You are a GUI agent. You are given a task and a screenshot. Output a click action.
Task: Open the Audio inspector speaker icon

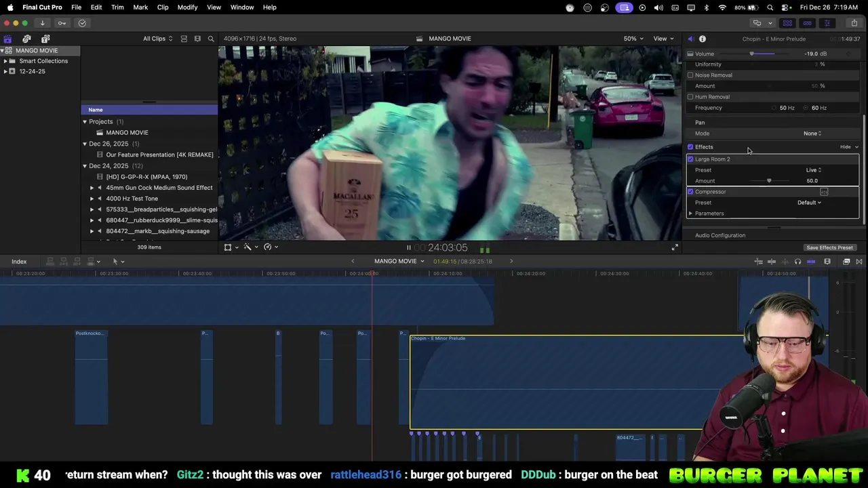click(x=690, y=39)
